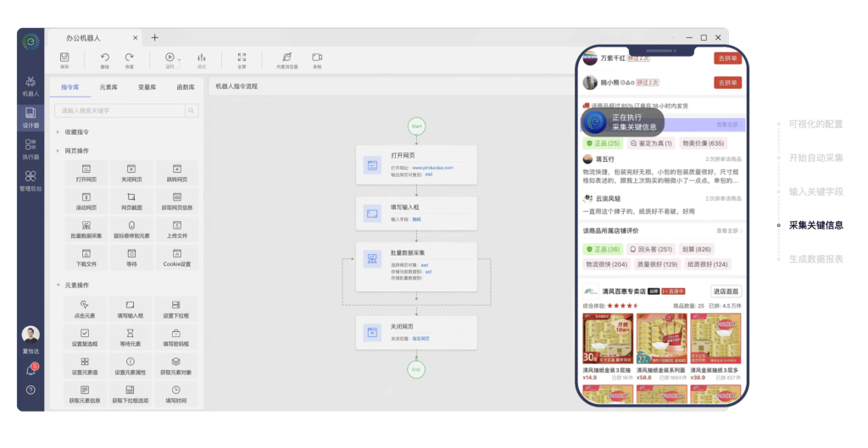Collapse the 元素操作 section
The width and height of the screenshot is (868, 448).
pos(58,285)
